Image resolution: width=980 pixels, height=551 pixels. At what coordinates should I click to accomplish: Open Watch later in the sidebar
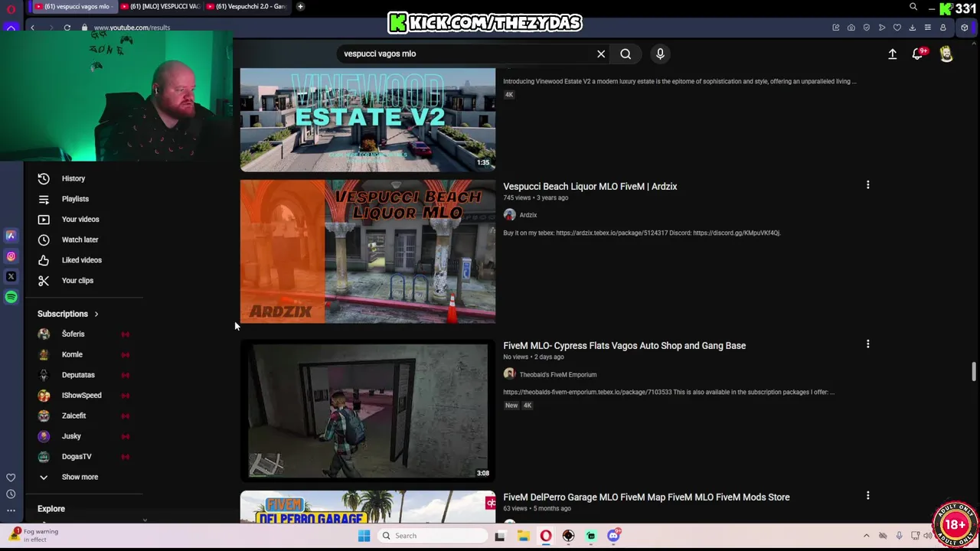tap(80, 240)
